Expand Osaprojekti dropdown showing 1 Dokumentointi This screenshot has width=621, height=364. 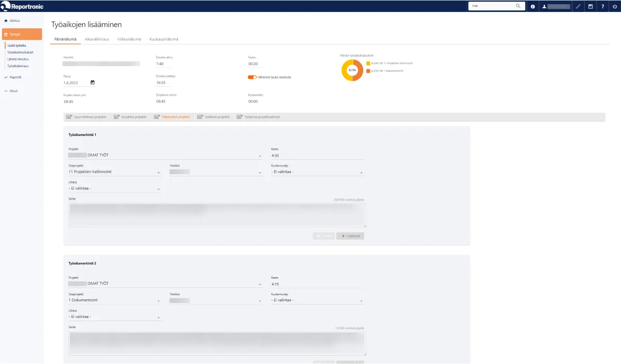coord(114,300)
